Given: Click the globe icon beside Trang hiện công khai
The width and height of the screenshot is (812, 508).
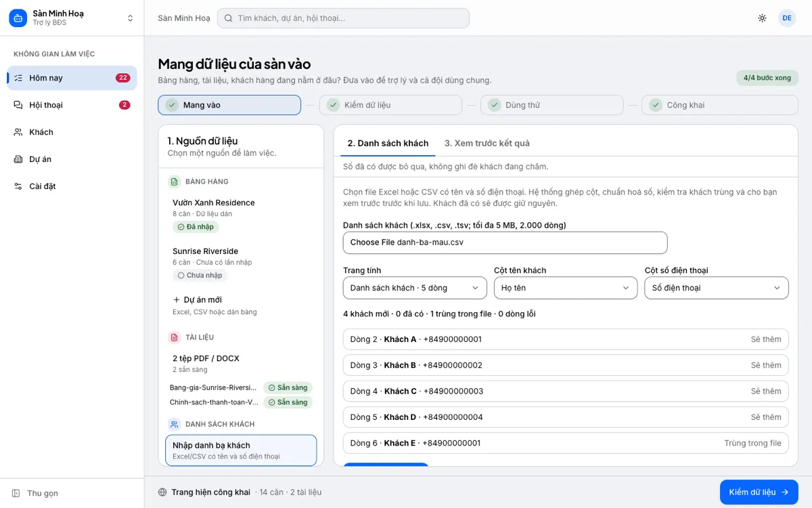Looking at the screenshot, I should [162, 492].
